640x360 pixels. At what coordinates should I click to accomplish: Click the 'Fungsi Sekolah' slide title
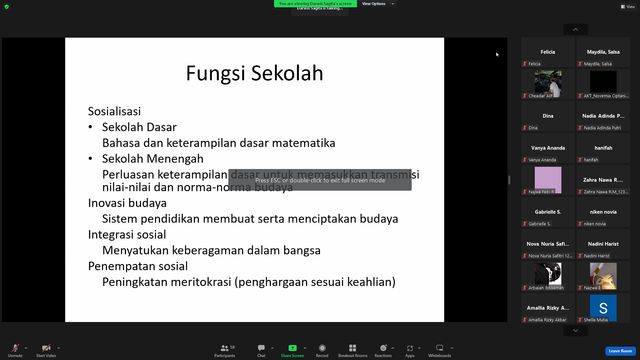tap(254, 73)
